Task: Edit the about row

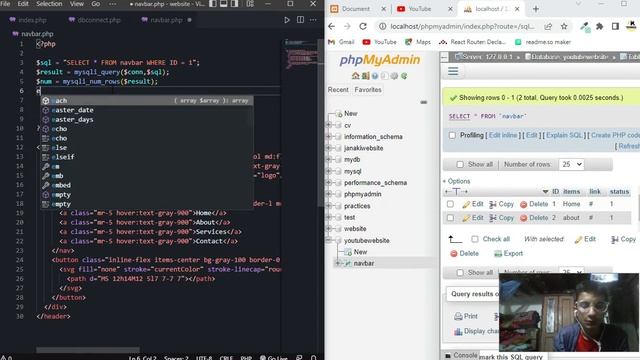Action: tap(473, 218)
